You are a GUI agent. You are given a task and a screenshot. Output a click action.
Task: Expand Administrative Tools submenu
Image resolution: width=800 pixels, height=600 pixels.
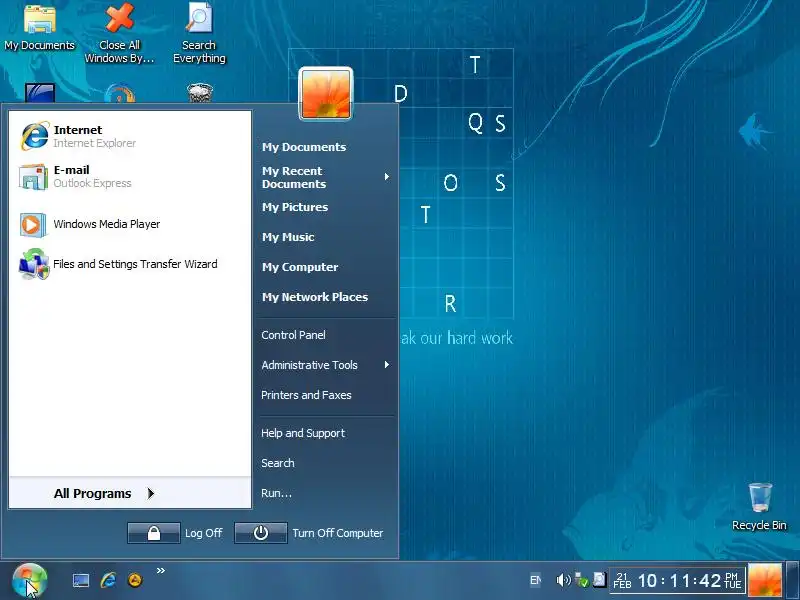324,365
